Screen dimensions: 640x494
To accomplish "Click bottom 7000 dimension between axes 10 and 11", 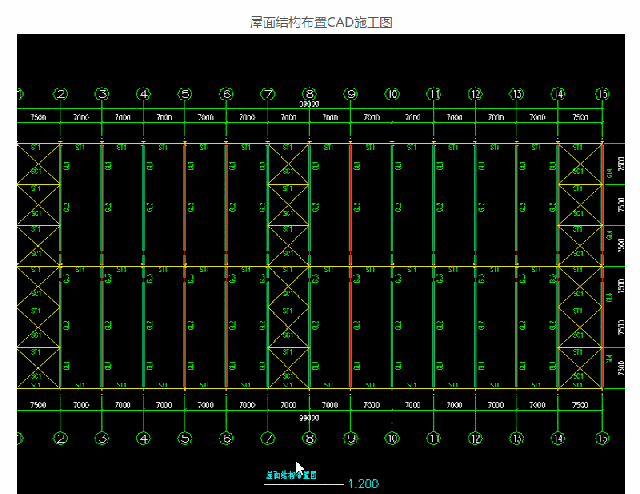I will [413, 406].
